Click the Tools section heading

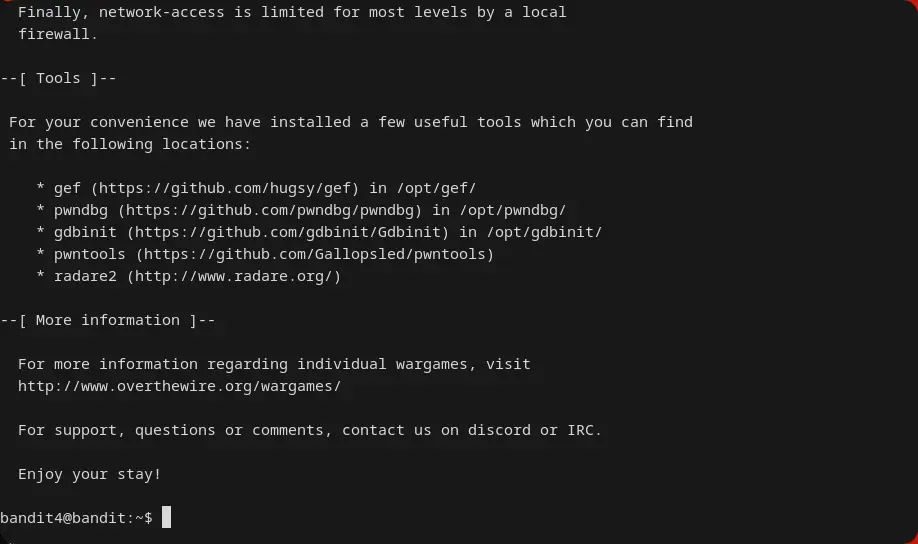[58, 78]
